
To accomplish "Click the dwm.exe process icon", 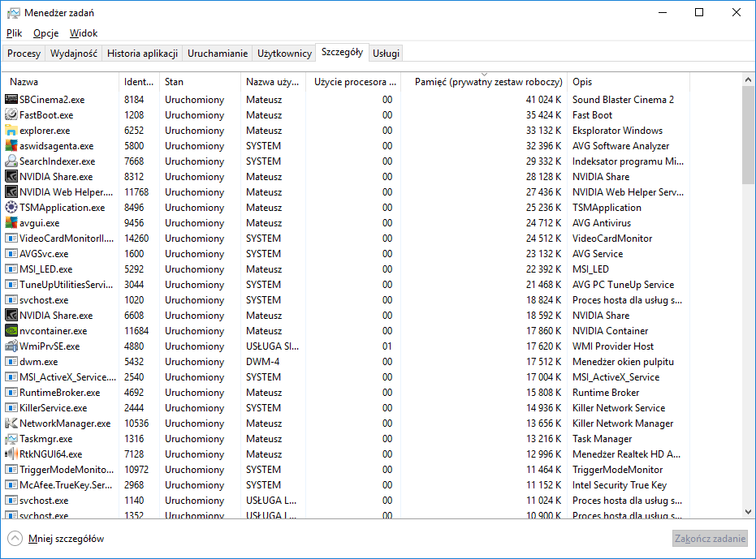I will pyautogui.click(x=11, y=361).
